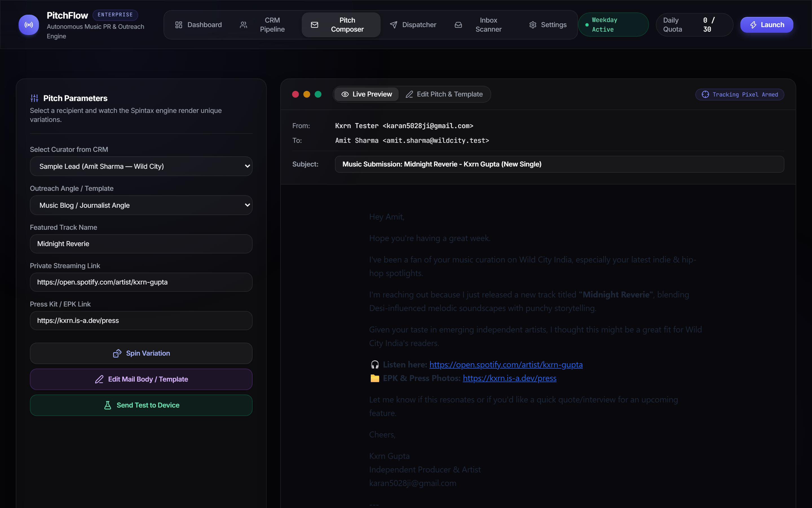Click the Dashboard grid icon
The image size is (812, 508).
(x=178, y=25)
